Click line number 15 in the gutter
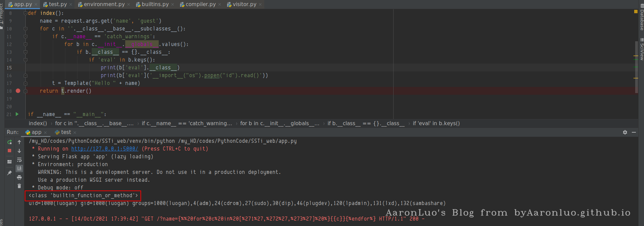 click(x=9, y=68)
